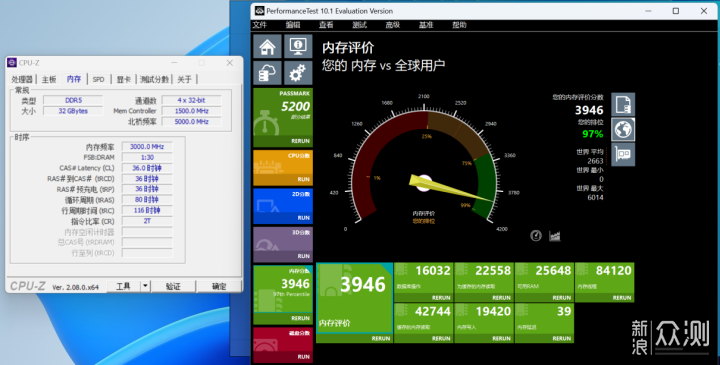720x365 pixels.
Task: Open the 编辑 menu
Action: 293,25
